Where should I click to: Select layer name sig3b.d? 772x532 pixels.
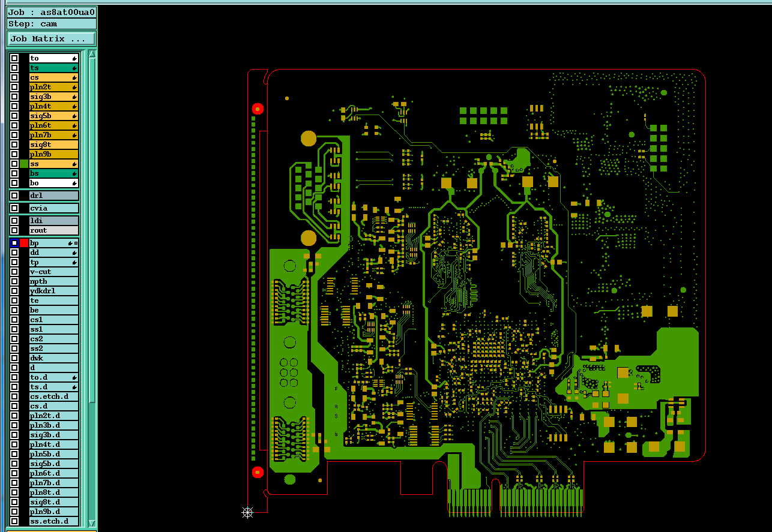(x=54, y=435)
